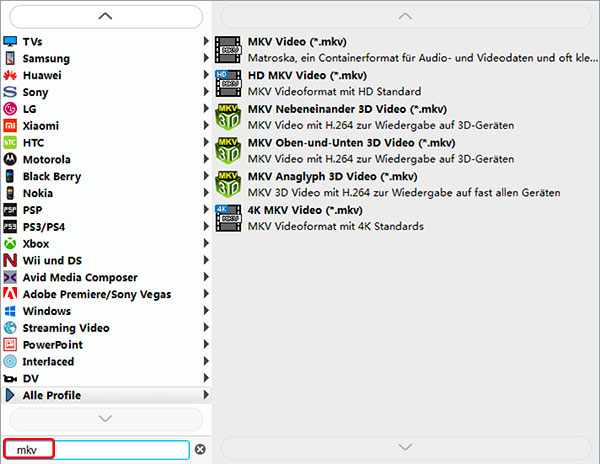Click the TVs monitor icon

click(x=10, y=41)
